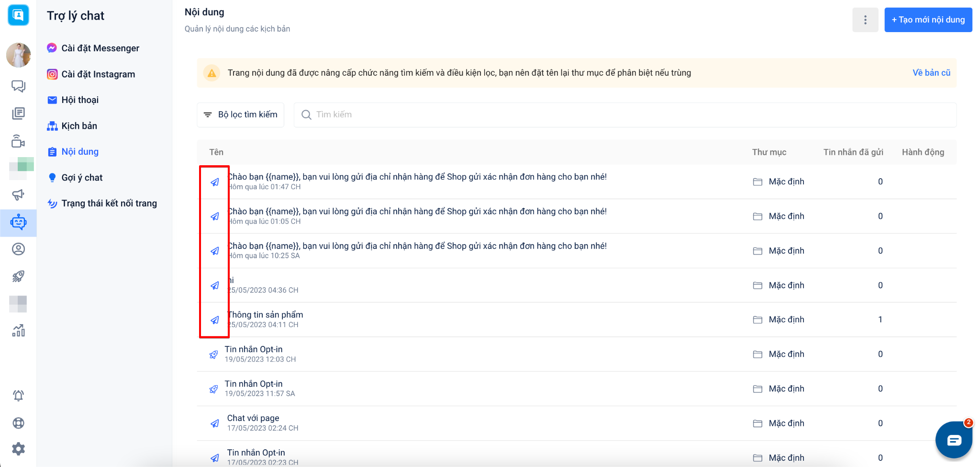Open the Kịch bản menu item
The image size is (980, 467).
[x=79, y=126]
